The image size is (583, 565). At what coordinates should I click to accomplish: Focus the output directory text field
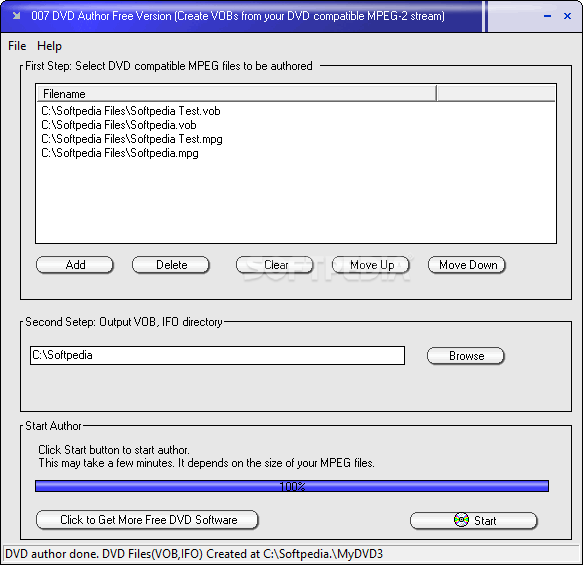click(x=218, y=356)
